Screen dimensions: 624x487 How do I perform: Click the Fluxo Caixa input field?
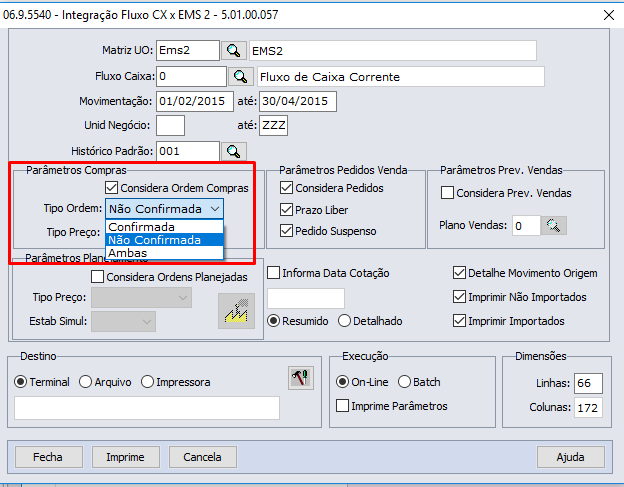(x=191, y=76)
